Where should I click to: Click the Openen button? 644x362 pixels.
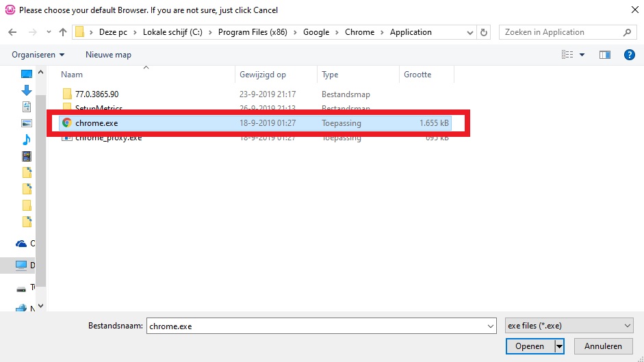[530, 346]
